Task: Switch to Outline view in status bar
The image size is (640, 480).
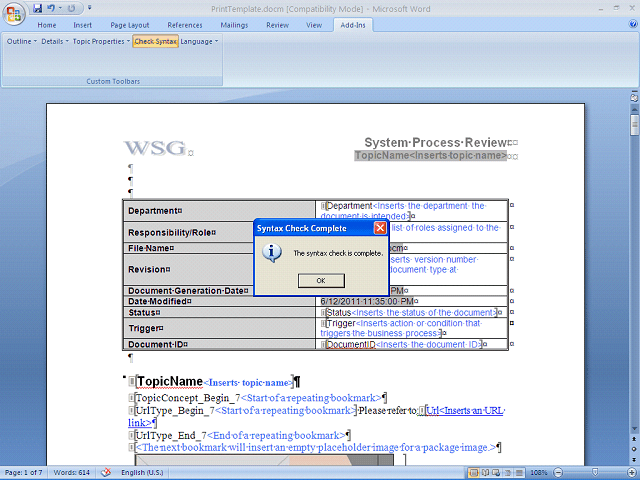Action: point(507,473)
